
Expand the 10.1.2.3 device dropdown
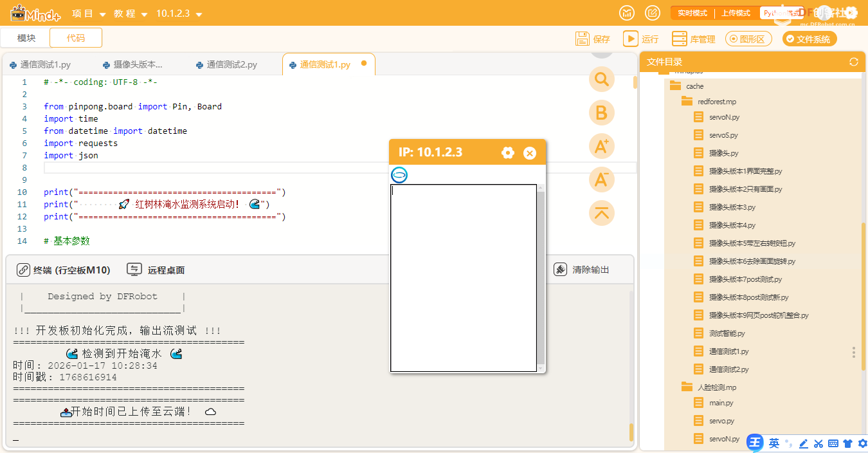(179, 14)
